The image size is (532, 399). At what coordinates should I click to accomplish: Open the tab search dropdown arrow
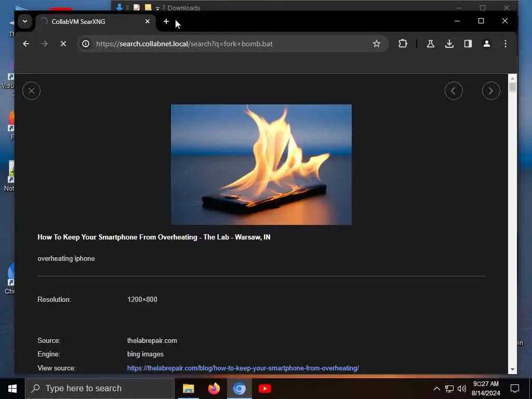25,21
